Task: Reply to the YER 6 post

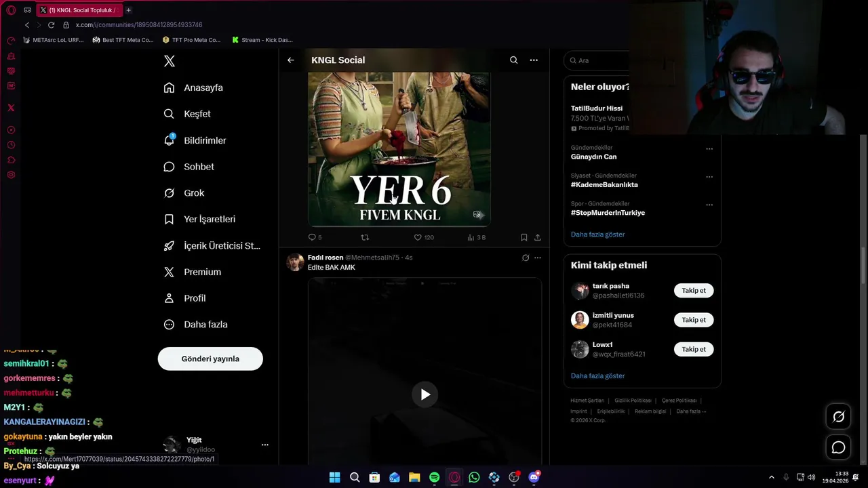Action: click(315, 237)
